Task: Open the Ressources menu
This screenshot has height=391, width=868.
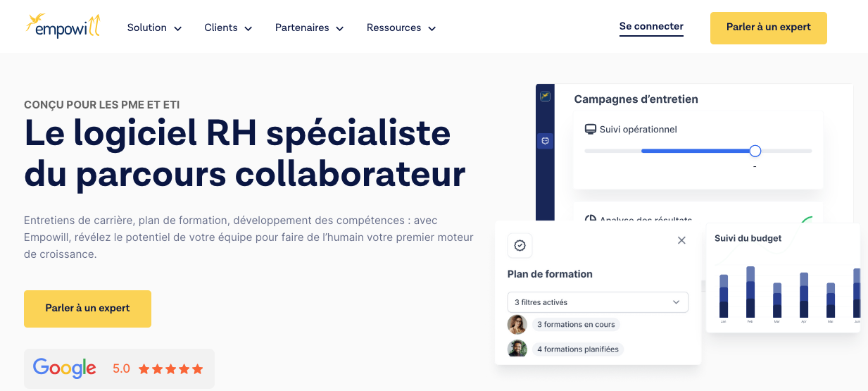Action: coord(401,27)
